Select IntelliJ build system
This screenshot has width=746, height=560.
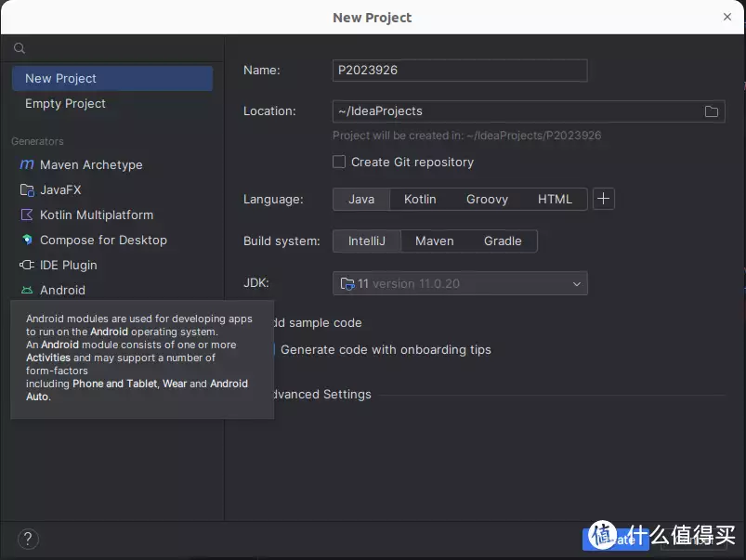pos(367,241)
